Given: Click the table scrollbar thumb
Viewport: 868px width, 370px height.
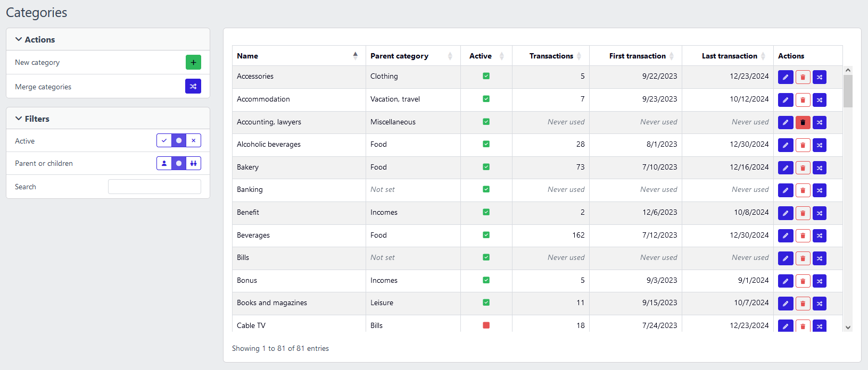Looking at the screenshot, I should (x=848, y=91).
